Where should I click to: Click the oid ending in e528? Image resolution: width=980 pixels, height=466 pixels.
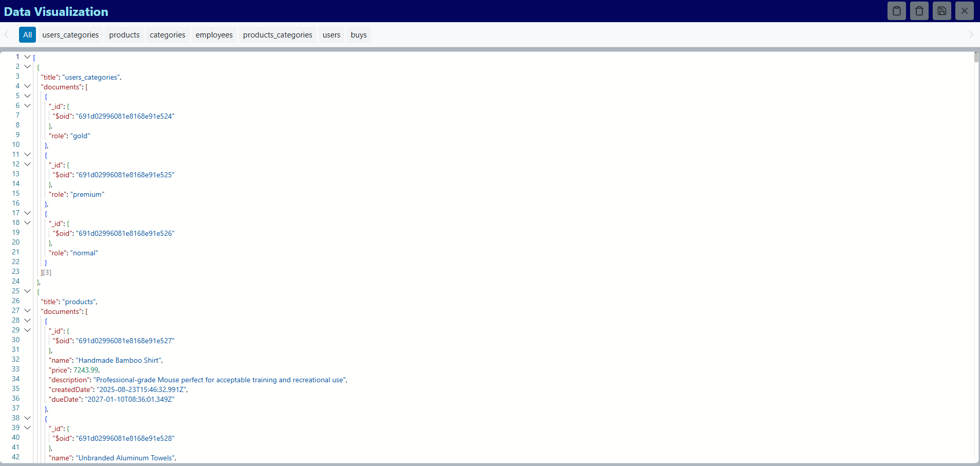(x=125, y=438)
